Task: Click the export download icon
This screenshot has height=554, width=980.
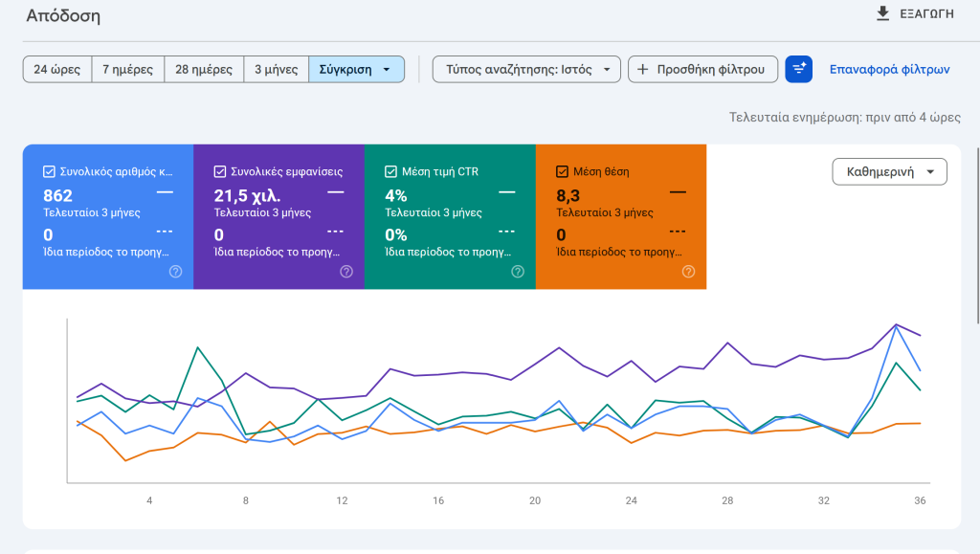Action: pos(882,13)
